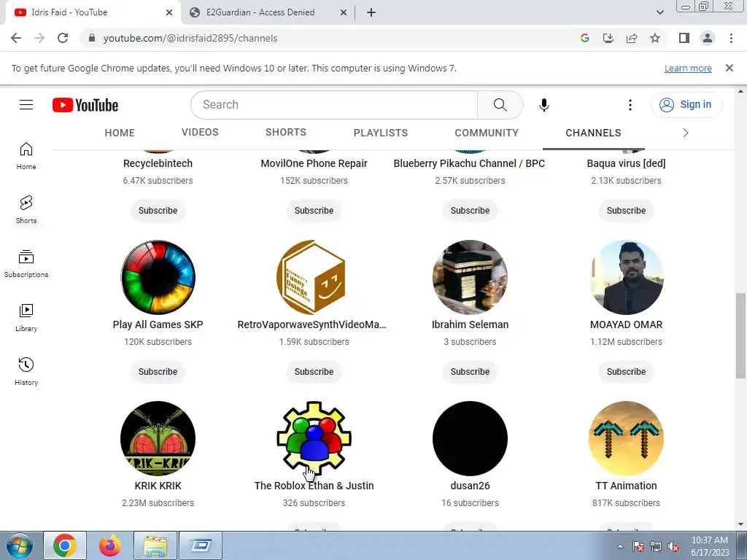Open Learn more link in Chrome notice
This screenshot has height=560, width=747.
(688, 68)
